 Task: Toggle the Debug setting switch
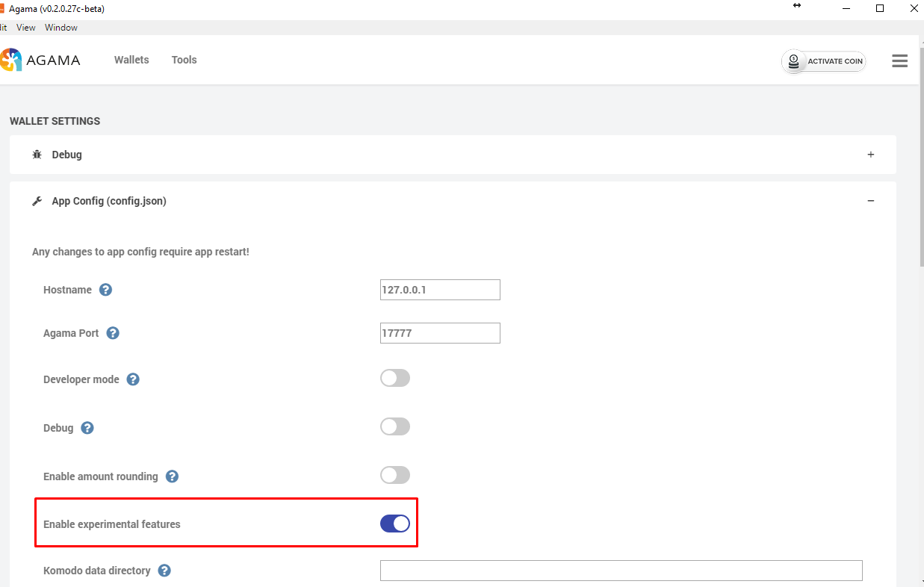tap(395, 426)
